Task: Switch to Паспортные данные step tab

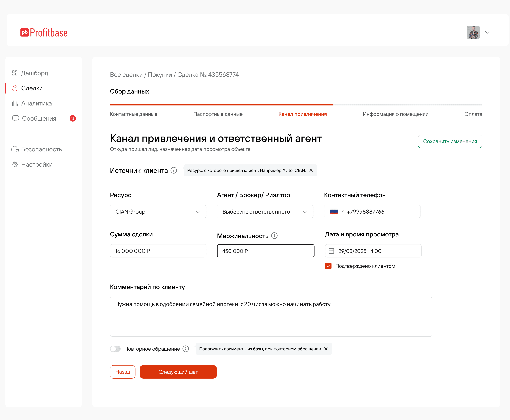Action: tap(218, 114)
